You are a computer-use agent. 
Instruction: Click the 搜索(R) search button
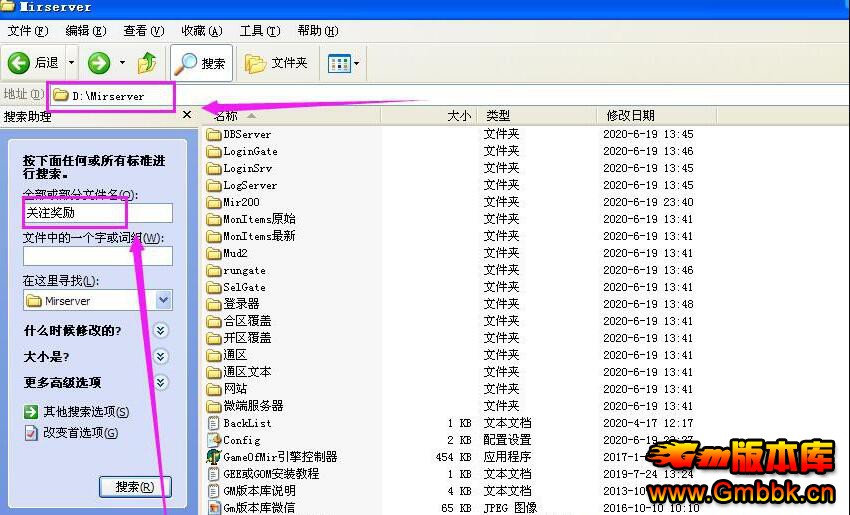pyautogui.click(x=135, y=487)
